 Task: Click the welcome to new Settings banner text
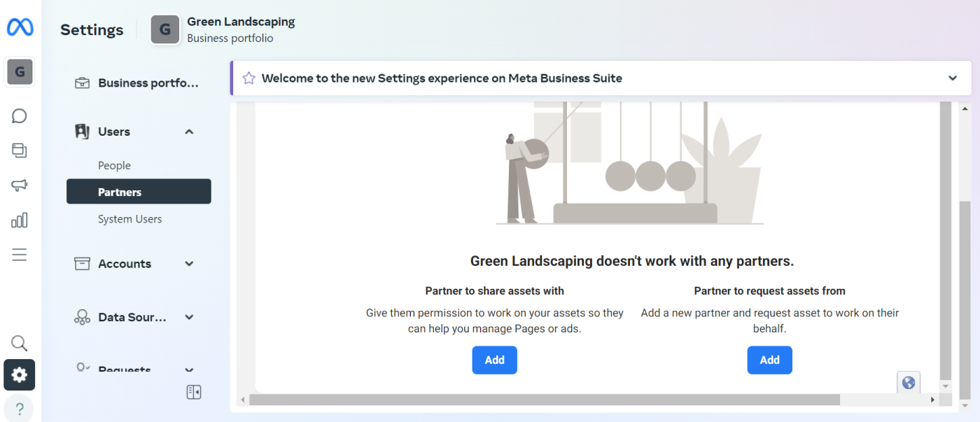click(442, 78)
